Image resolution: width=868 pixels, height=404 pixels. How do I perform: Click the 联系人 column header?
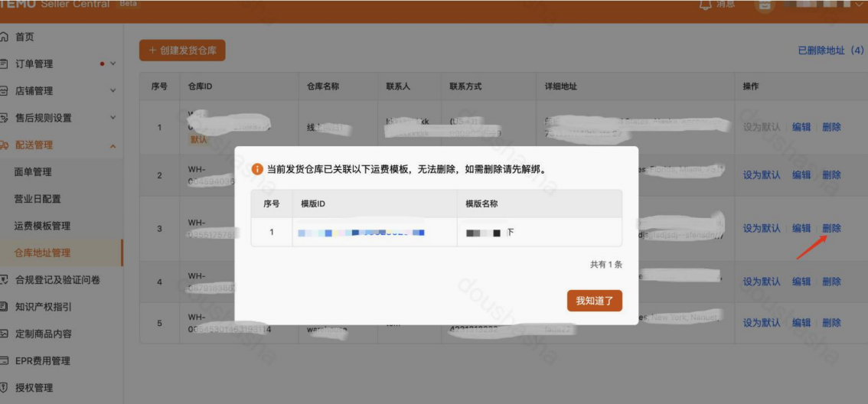(x=399, y=86)
